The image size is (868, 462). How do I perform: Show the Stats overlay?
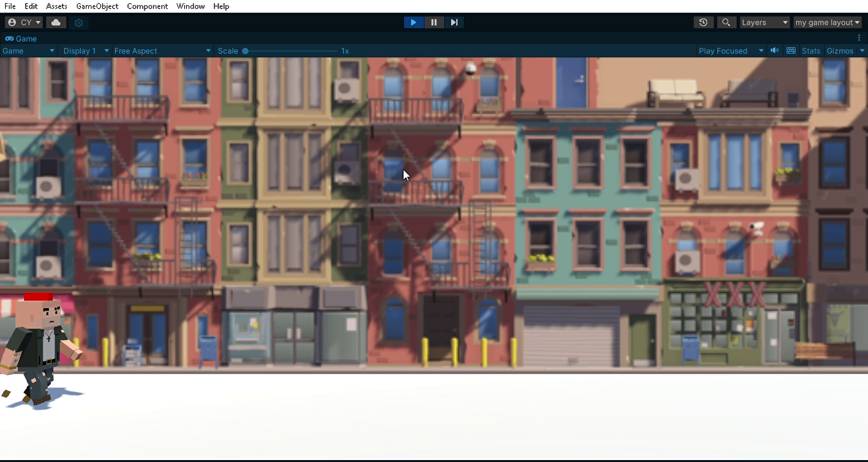pos(811,50)
